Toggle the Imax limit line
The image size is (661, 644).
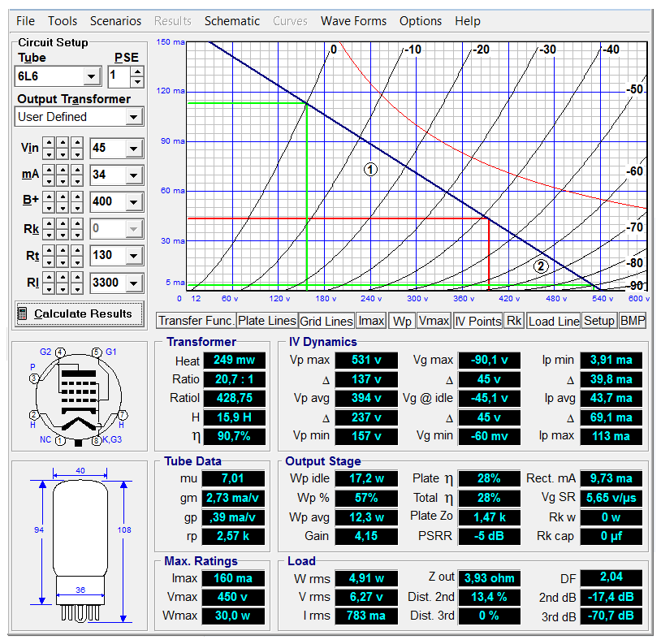(371, 321)
